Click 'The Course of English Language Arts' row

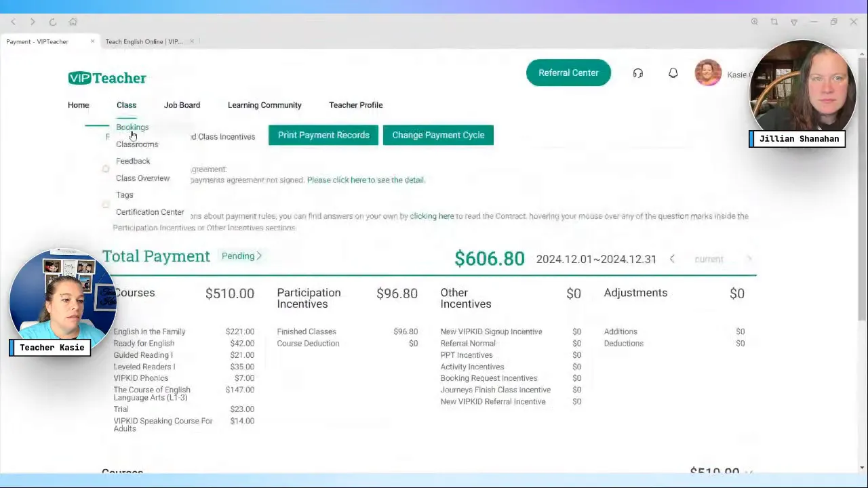[x=184, y=394]
